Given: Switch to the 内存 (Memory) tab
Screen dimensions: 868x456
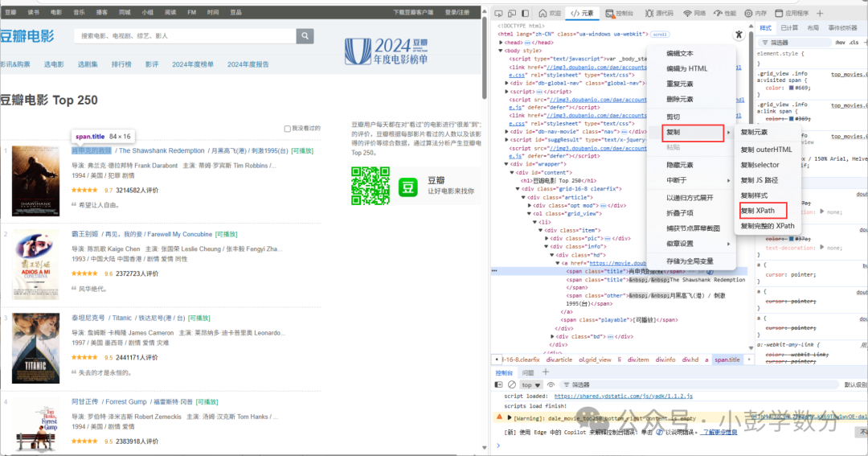Looking at the screenshot, I should coord(755,14).
